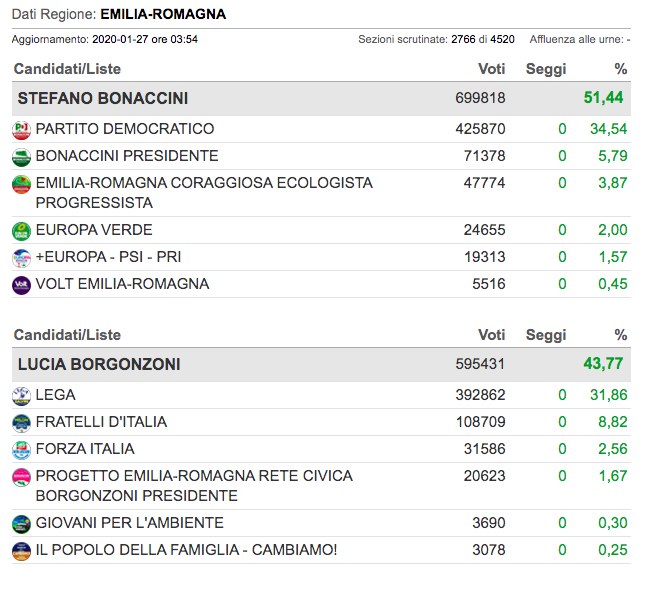The width and height of the screenshot is (646, 589).
Task: Click the Emilia-Romagna Coraggiosa logo icon
Action: coord(21,185)
